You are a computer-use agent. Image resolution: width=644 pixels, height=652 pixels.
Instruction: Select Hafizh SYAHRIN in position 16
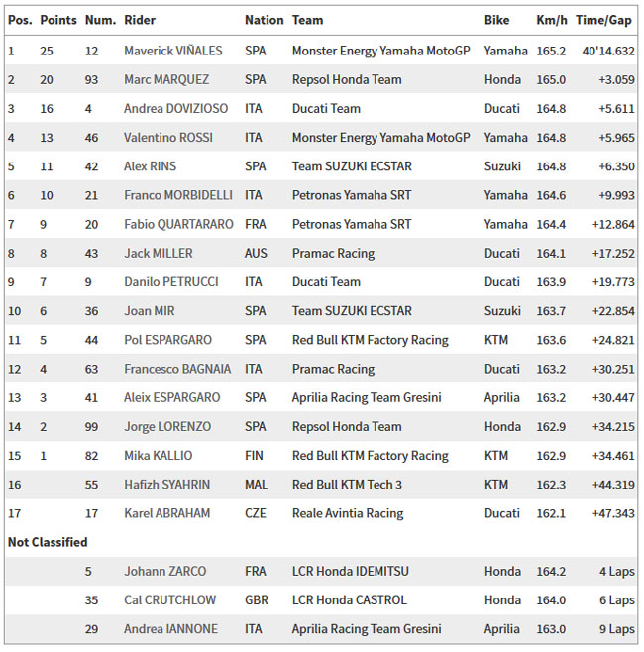click(x=166, y=485)
